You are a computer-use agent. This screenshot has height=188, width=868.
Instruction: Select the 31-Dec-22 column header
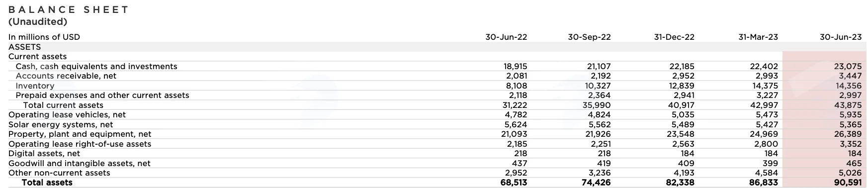[x=674, y=37]
